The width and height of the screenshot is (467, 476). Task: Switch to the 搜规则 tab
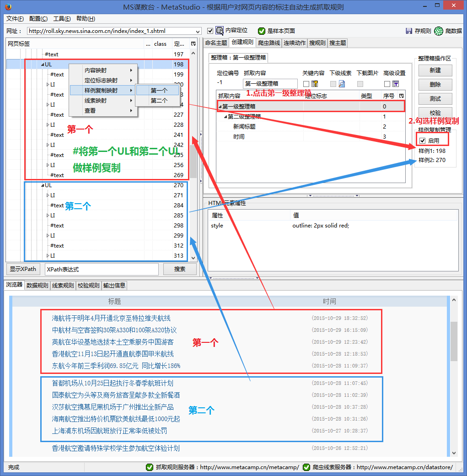pyautogui.click(x=317, y=43)
